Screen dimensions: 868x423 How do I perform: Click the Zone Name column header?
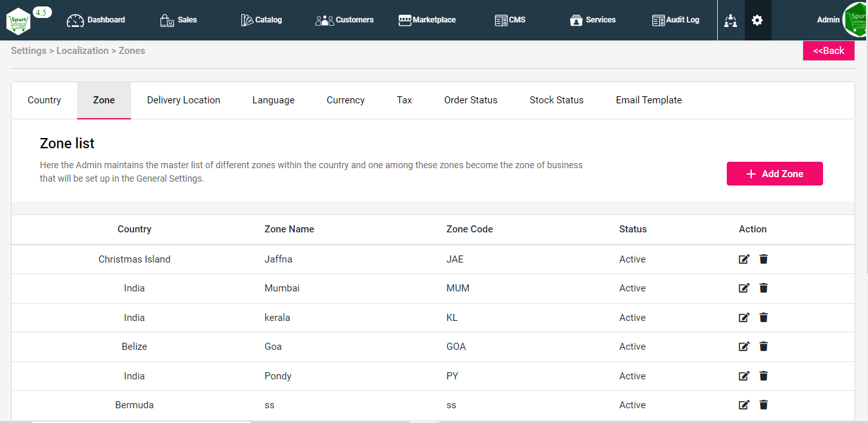pos(289,229)
